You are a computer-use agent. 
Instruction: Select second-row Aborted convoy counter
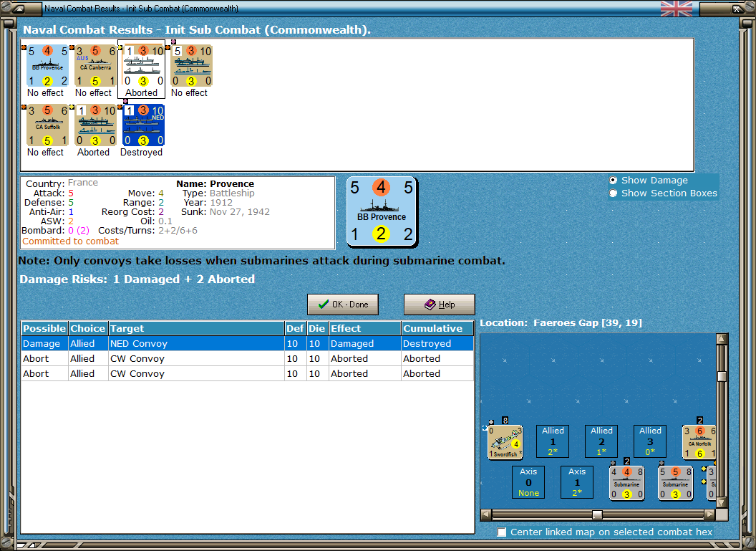(x=95, y=125)
